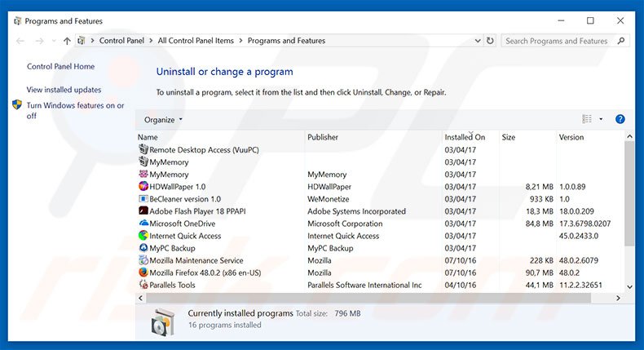The image size is (644, 350).
Task: Open Turn Windows features on or off
Action: pyautogui.click(x=75, y=110)
